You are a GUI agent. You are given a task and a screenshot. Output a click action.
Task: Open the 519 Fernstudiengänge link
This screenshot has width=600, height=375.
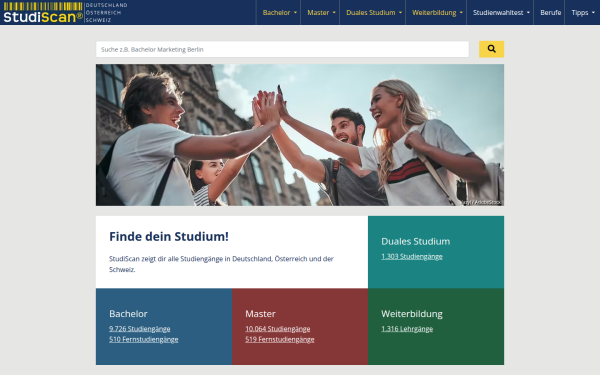pos(280,339)
